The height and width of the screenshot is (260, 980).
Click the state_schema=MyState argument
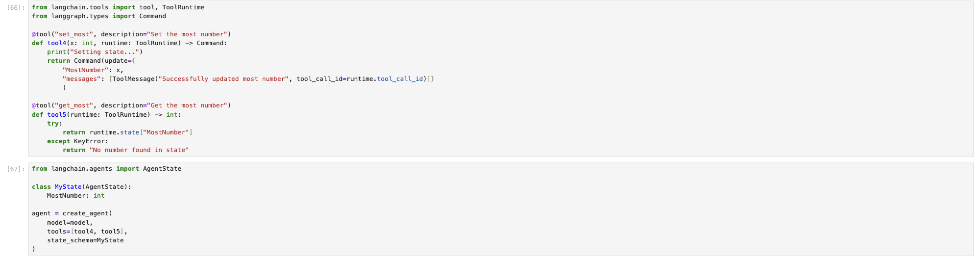(85, 240)
